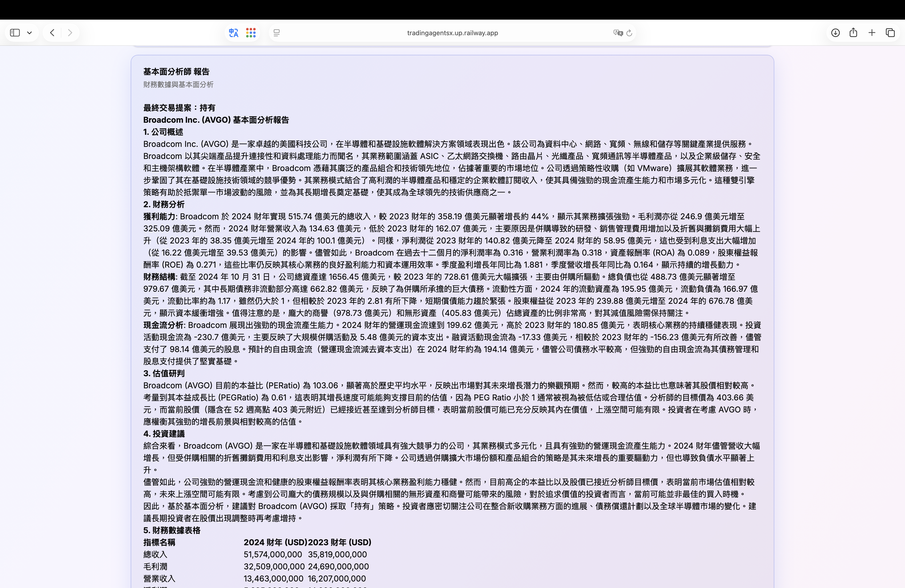Reload the current page
The image size is (905, 588).
point(629,33)
